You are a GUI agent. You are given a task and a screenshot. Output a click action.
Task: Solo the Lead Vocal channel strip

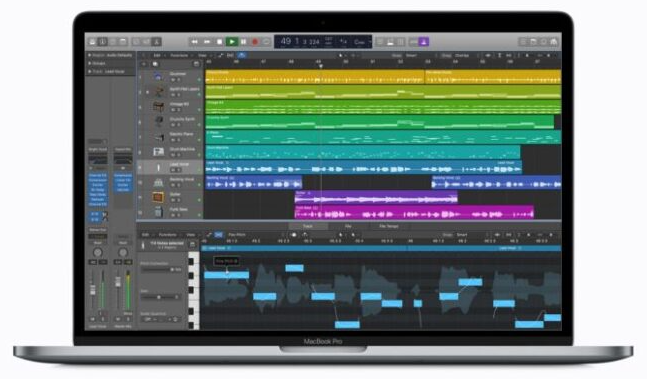coord(102,319)
